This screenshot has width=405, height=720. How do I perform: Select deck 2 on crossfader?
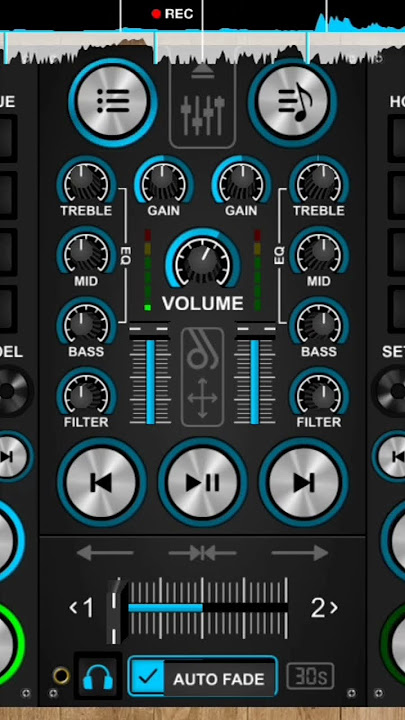point(324,608)
